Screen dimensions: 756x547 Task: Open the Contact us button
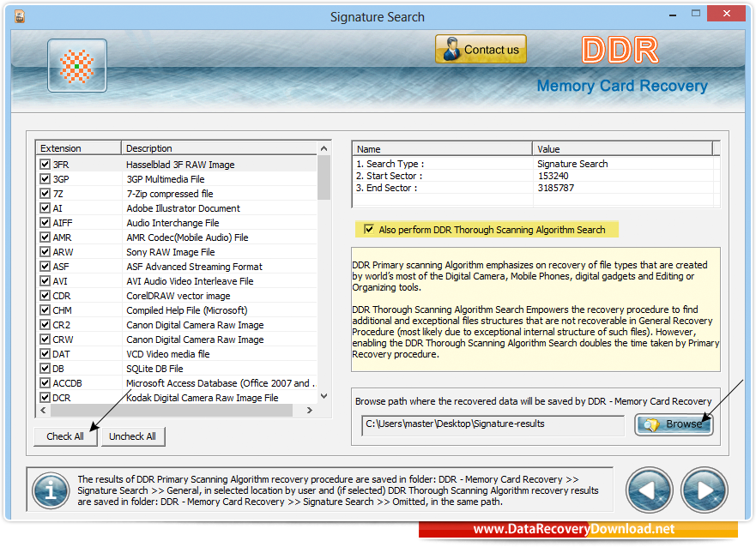click(x=481, y=49)
